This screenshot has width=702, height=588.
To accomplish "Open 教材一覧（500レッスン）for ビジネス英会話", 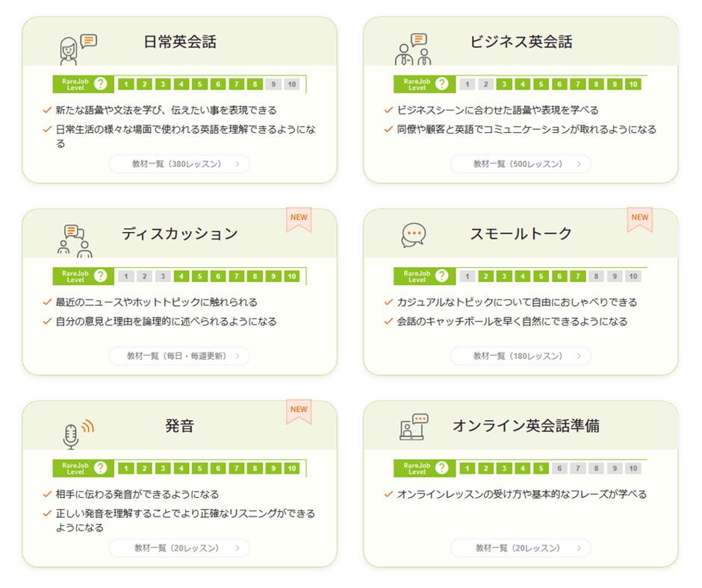I will [x=519, y=164].
